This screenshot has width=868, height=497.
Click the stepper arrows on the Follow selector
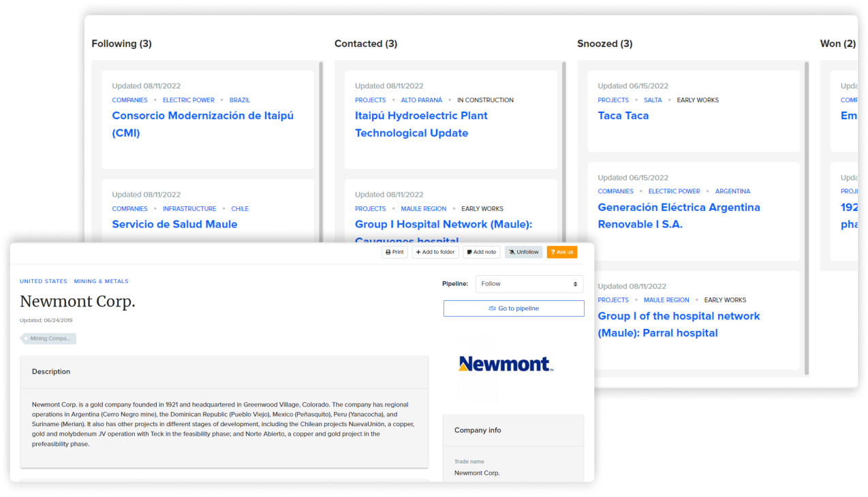coord(576,283)
